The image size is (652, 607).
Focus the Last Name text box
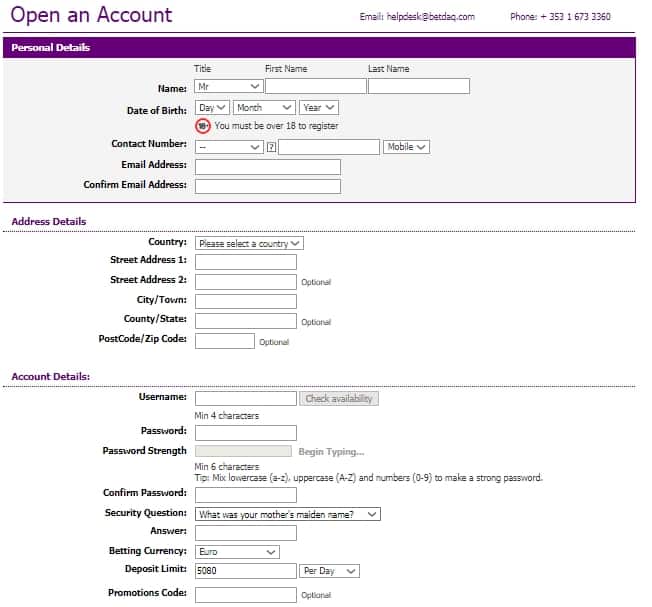[x=418, y=87]
